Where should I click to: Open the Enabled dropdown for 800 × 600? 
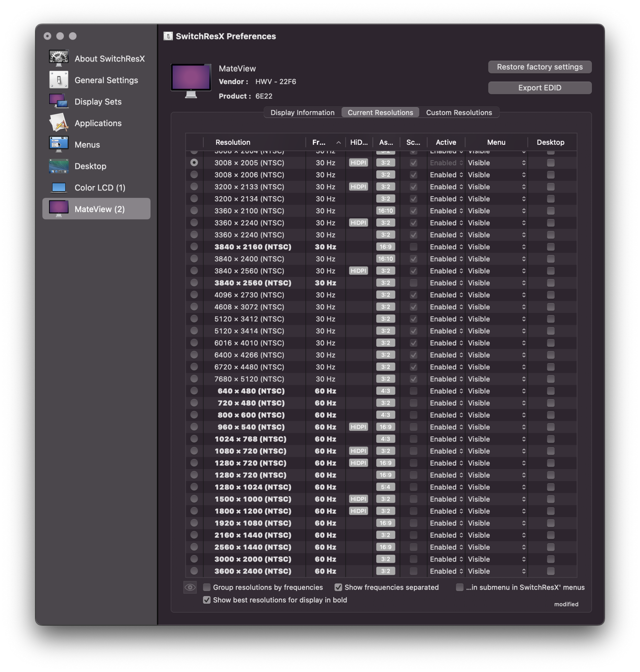(x=446, y=415)
